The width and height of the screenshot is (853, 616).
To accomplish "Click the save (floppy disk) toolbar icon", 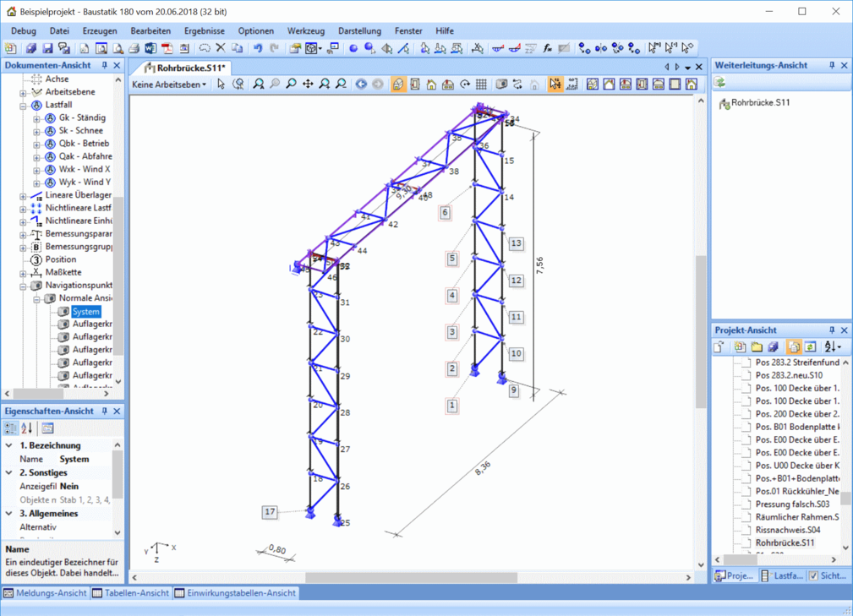I will click(47, 49).
